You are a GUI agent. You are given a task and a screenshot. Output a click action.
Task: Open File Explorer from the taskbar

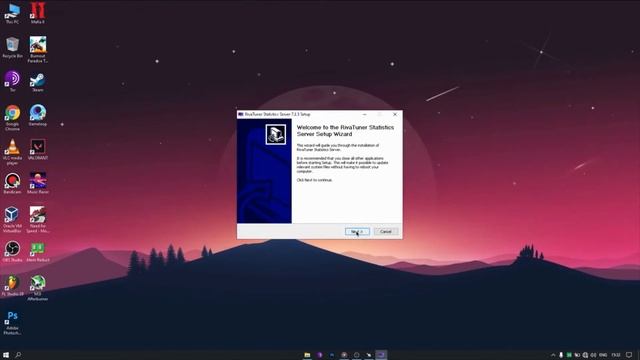(307, 355)
